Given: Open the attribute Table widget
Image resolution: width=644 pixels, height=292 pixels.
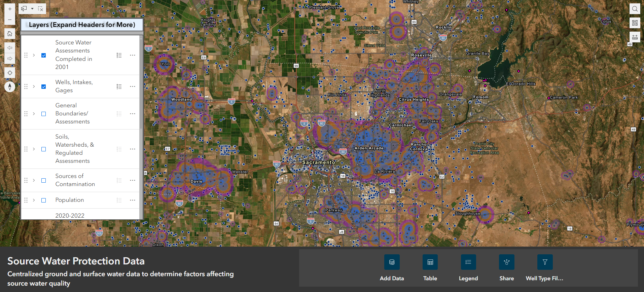Looking at the screenshot, I should (x=430, y=262).
